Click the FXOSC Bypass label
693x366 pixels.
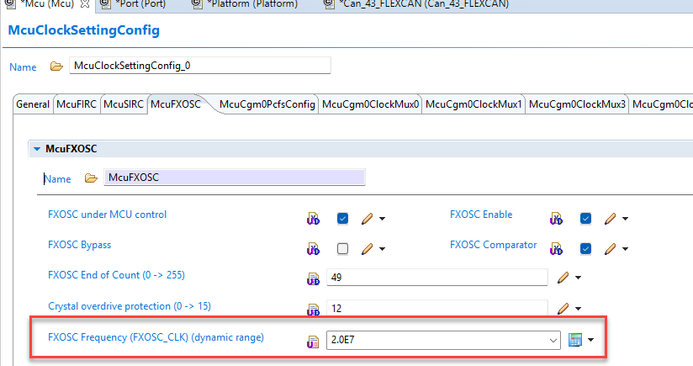80,245
